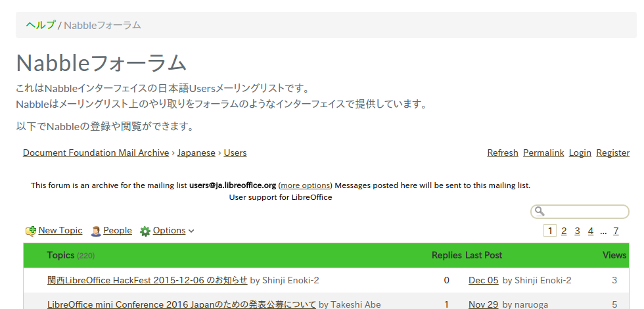The width and height of the screenshot is (644, 309).
Task: Click the magnifier icon in search box
Action: pyautogui.click(x=540, y=211)
